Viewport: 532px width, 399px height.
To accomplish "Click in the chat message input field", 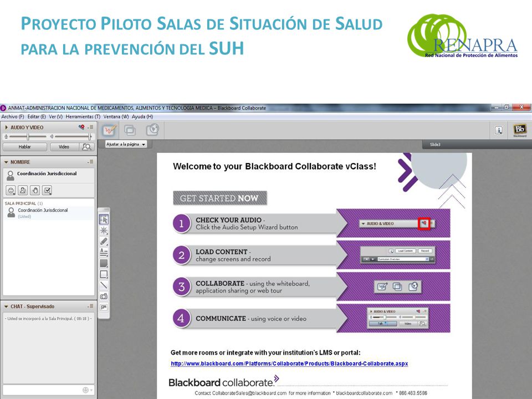I will coord(43,390).
